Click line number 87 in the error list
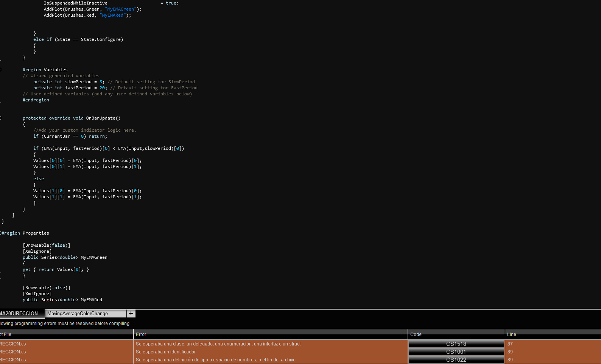The image size is (601, 364). coord(510,344)
